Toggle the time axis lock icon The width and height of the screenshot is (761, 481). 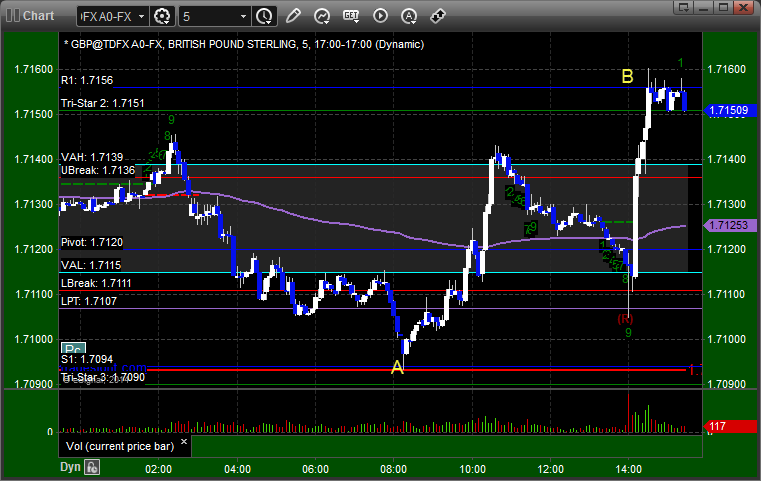point(92,467)
